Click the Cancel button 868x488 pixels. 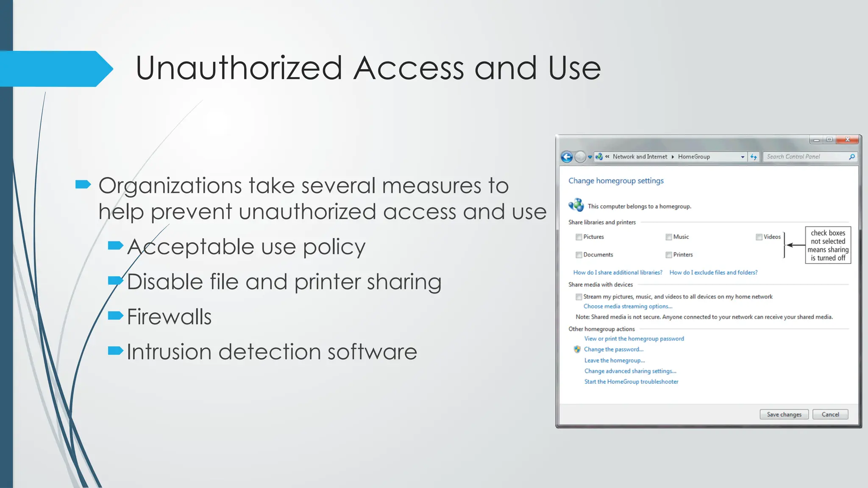830,414
